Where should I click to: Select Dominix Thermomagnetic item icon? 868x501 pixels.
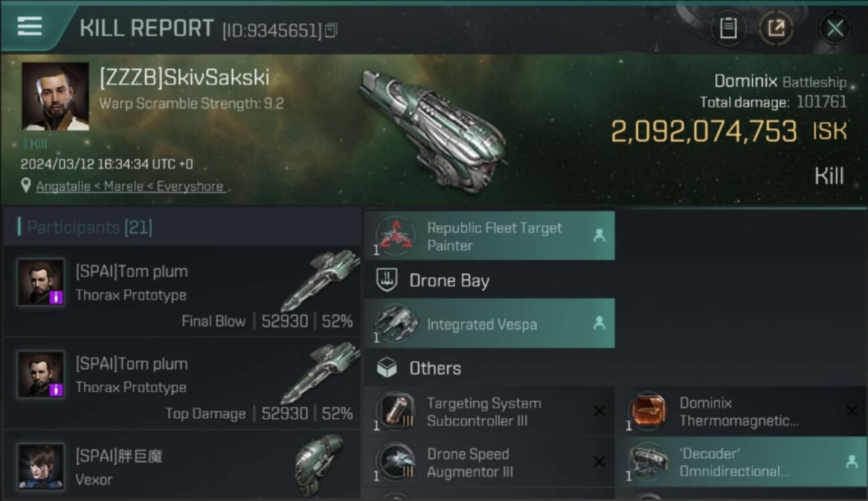647,411
